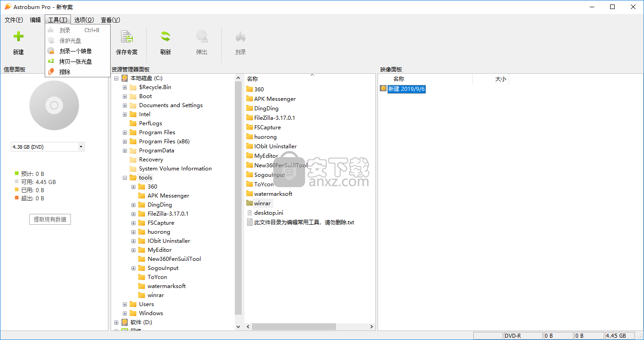Click MyEditor folder icon in file list
This screenshot has width=644, height=340.
249,156
